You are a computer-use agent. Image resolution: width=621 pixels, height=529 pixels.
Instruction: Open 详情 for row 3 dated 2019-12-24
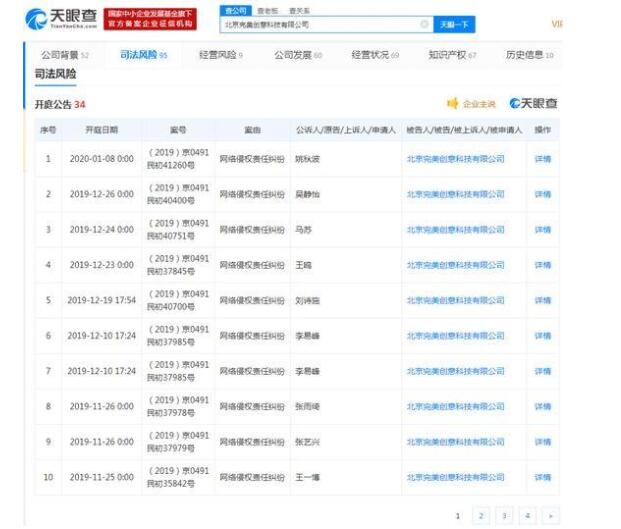[x=543, y=230]
